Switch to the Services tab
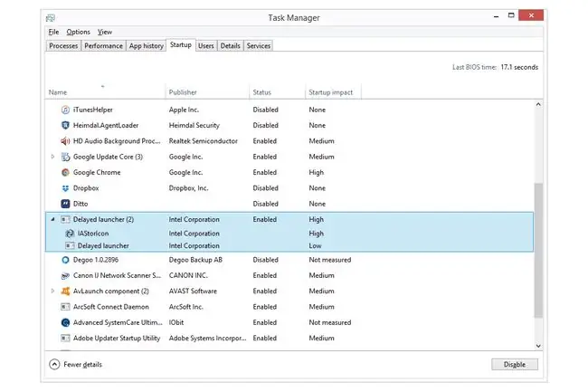The image size is (588, 392). point(259,46)
